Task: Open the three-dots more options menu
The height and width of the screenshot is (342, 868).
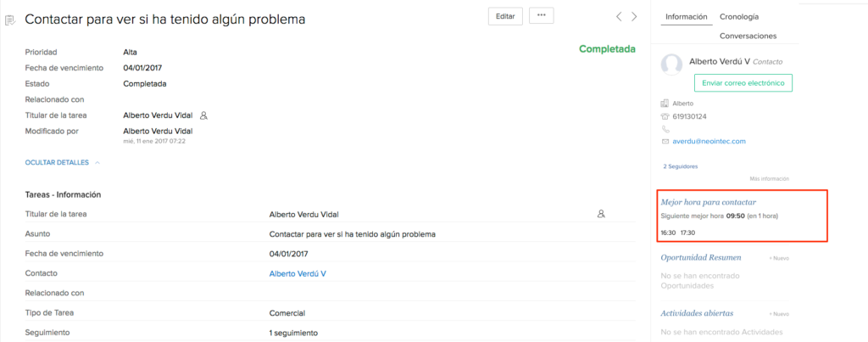Action: [x=542, y=16]
